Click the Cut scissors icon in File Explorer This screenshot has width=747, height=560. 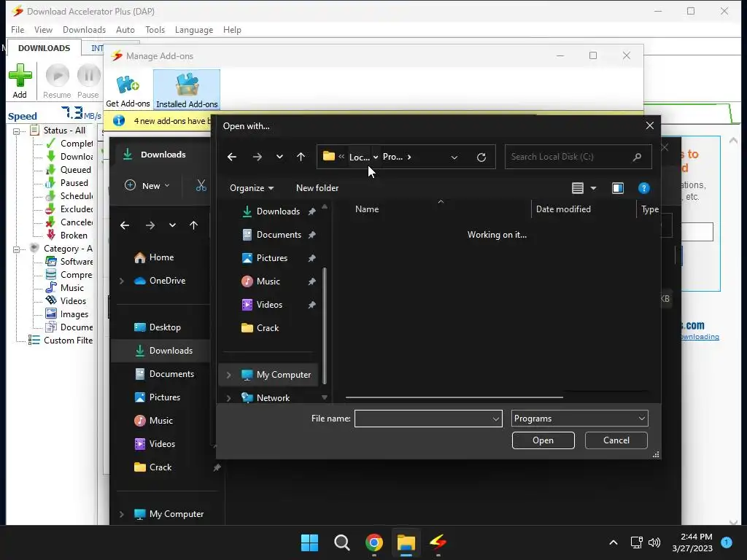click(x=201, y=186)
